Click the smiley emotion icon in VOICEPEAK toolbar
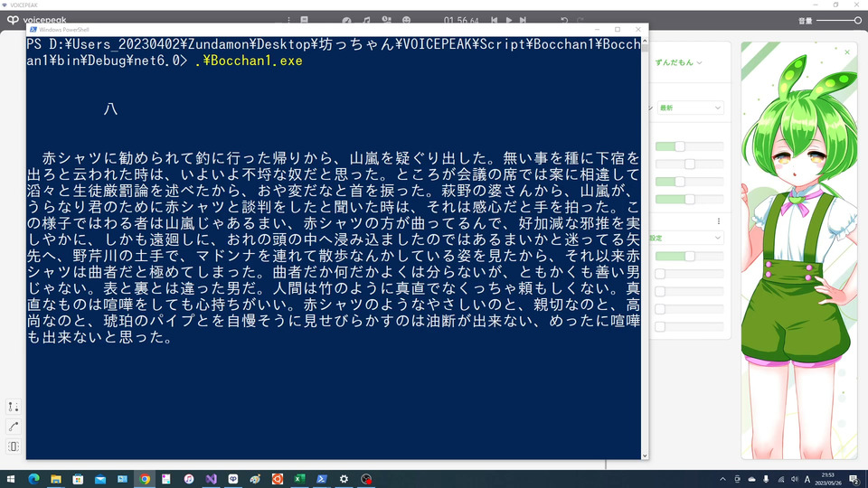The image size is (868, 488). click(x=406, y=20)
